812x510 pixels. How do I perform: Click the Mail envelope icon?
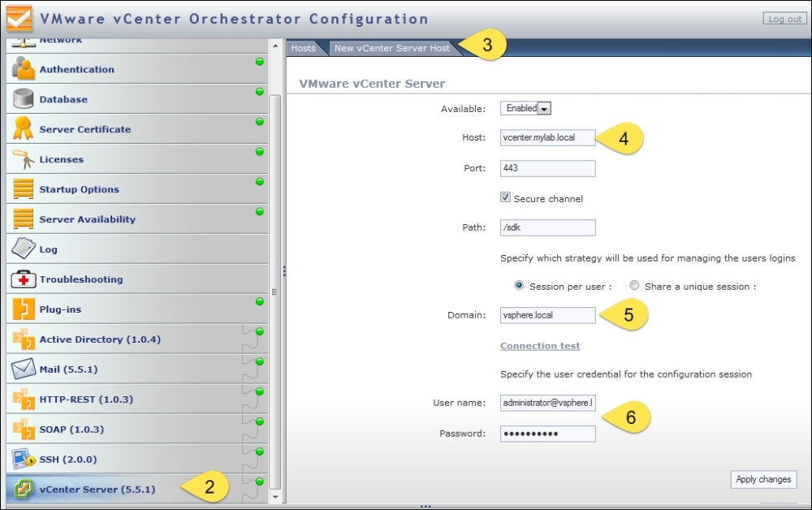point(23,370)
